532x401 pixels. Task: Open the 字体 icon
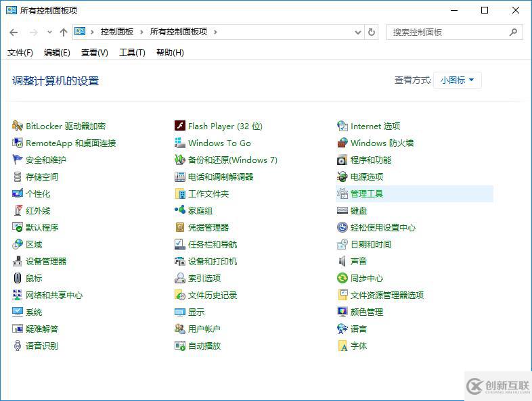pos(342,346)
